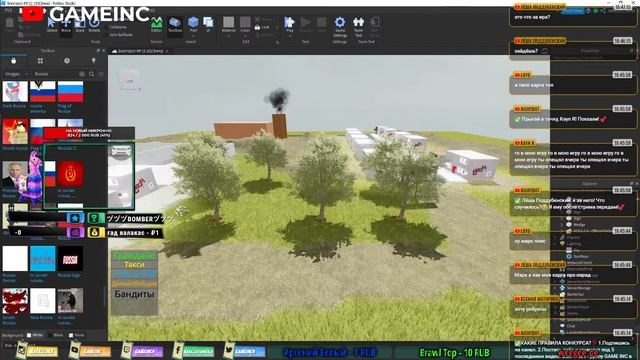Select White background option

[x=35, y=335]
